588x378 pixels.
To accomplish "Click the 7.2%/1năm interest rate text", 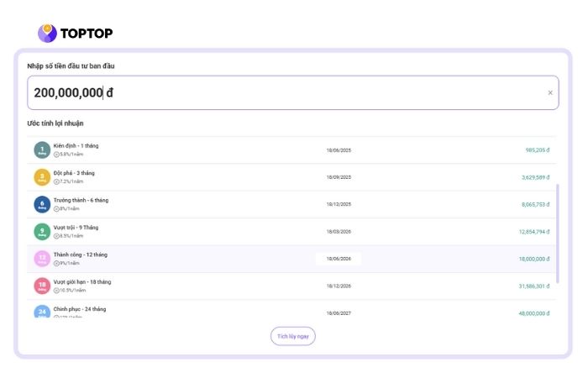I will [71, 181].
